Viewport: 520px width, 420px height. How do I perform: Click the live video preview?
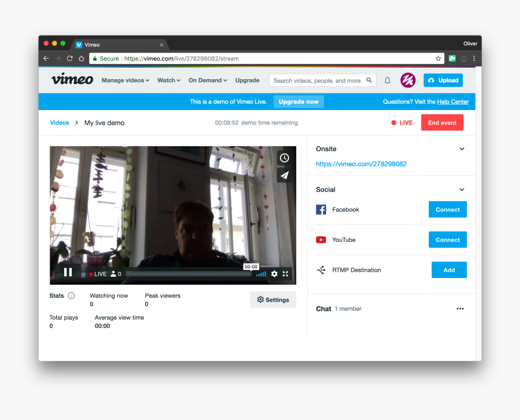point(173,215)
